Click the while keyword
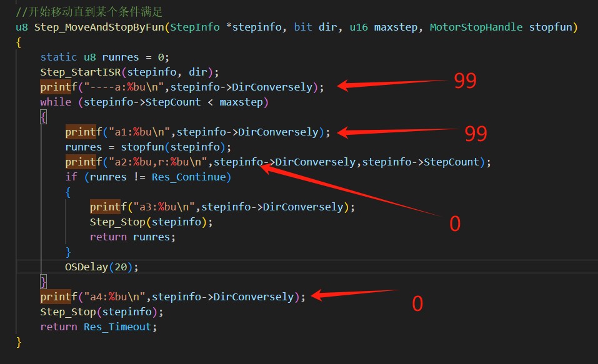Screen dimensions: 598x364 56,102
